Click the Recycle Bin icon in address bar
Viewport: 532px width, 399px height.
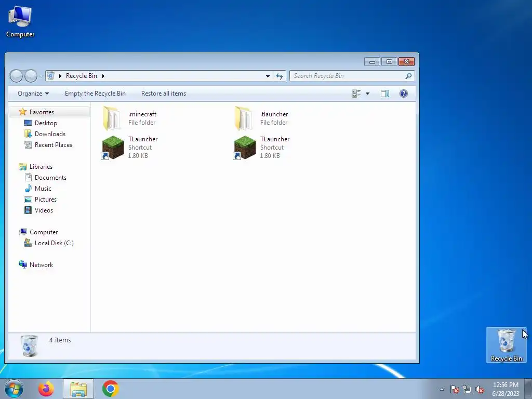50,76
